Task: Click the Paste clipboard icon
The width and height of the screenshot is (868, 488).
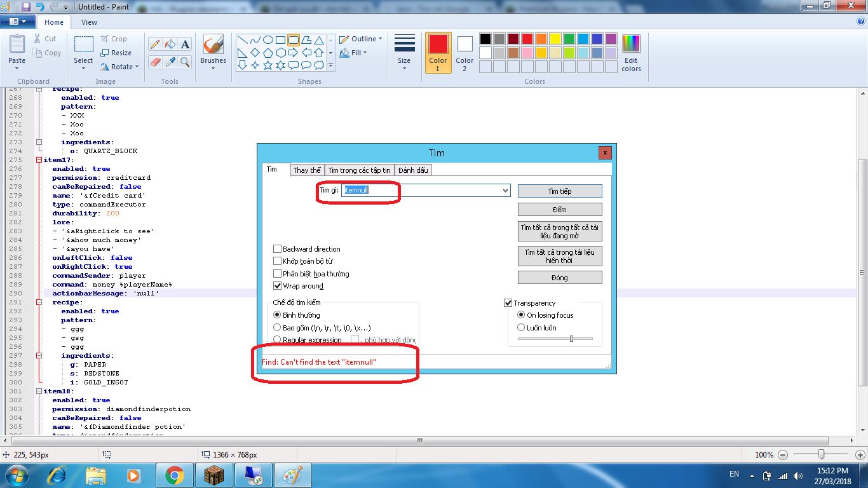Action: [17, 44]
